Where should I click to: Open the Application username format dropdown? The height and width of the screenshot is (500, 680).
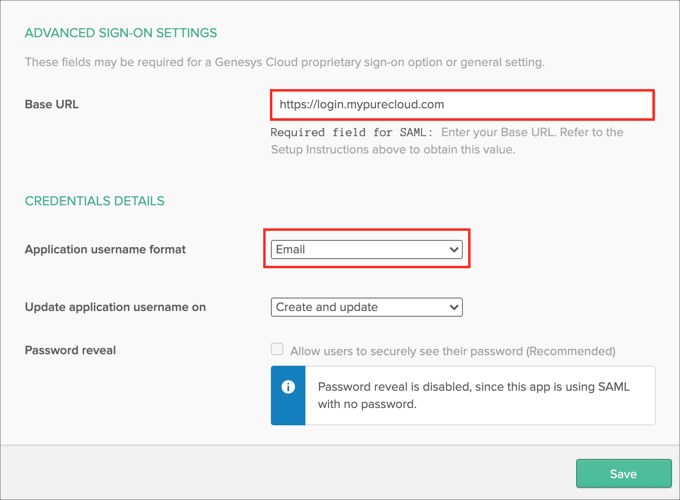(366, 249)
